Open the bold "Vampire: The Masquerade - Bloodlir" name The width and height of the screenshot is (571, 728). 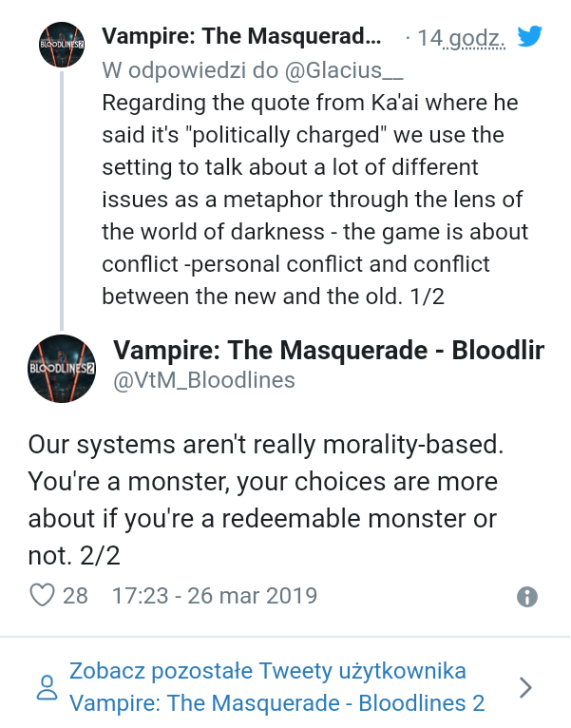click(329, 351)
